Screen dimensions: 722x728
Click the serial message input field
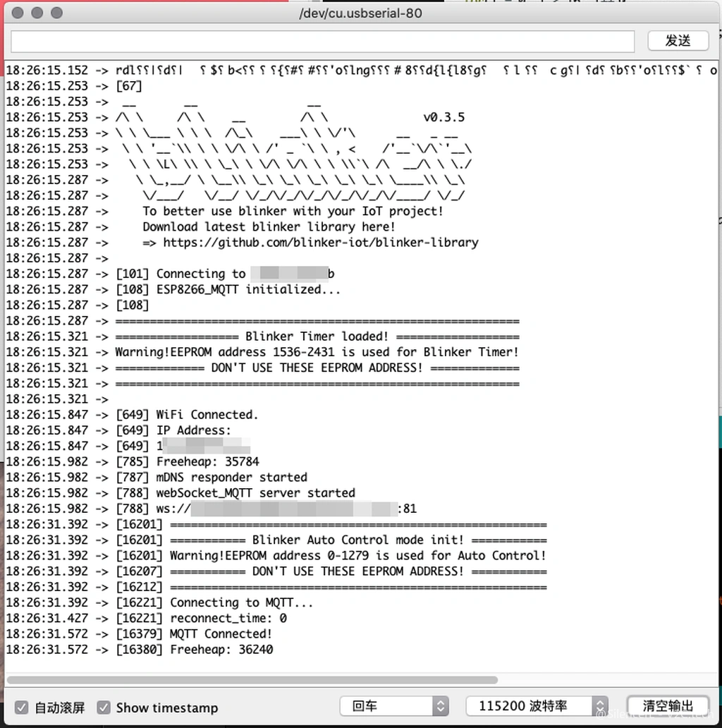322,42
